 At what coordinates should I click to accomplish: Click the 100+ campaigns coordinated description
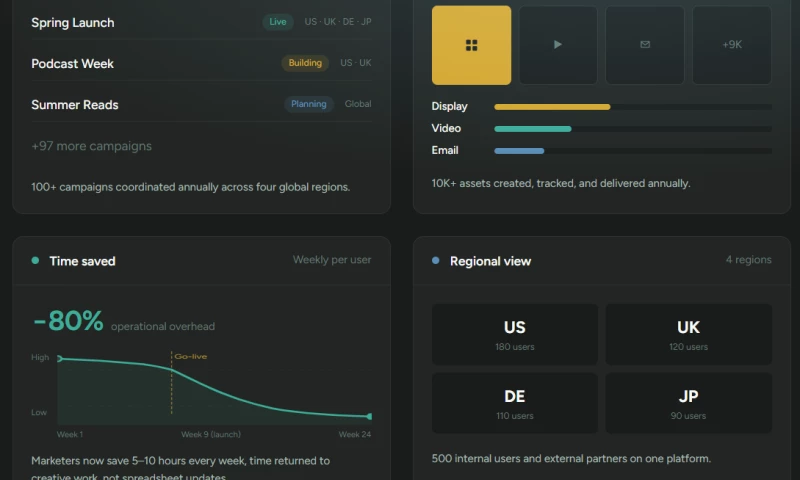pyautogui.click(x=190, y=187)
